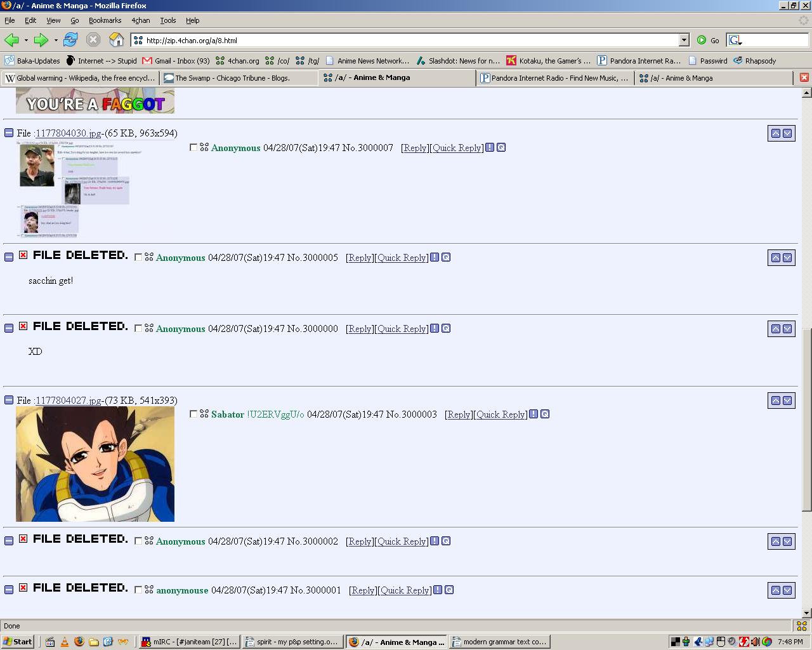Click the up navigation icon beside thread No.3000007

point(775,133)
